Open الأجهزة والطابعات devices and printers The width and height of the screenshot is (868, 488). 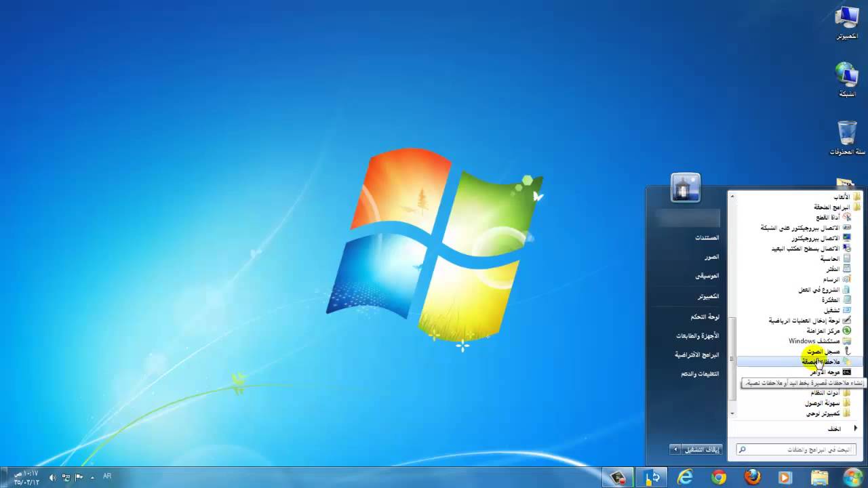click(697, 335)
